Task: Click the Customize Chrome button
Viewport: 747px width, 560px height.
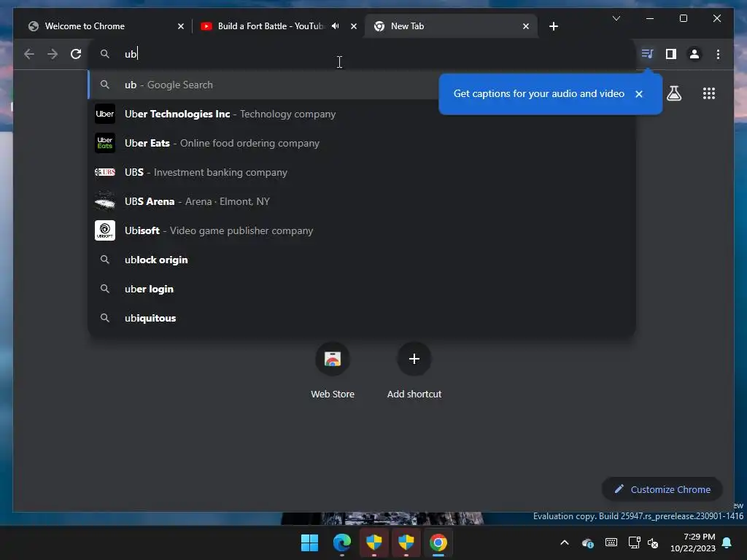Action: [662, 489]
